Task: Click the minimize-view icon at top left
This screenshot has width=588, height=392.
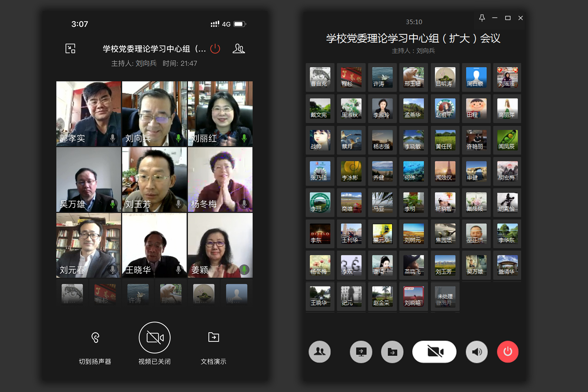Action: (x=70, y=49)
